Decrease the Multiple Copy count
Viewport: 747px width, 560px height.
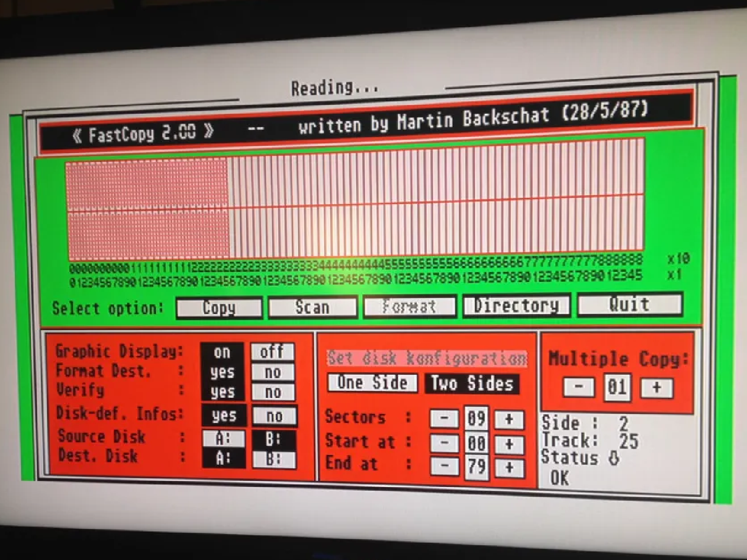coord(579,387)
